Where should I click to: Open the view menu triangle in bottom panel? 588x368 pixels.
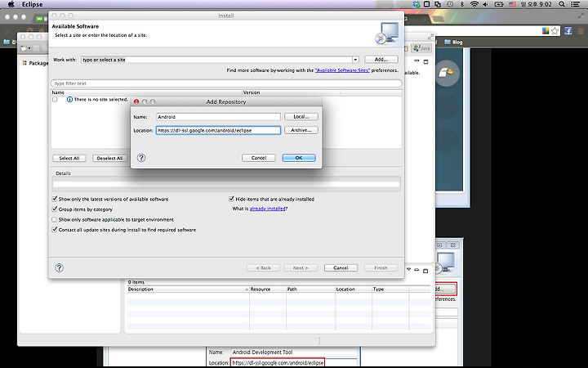click(409, 269)
